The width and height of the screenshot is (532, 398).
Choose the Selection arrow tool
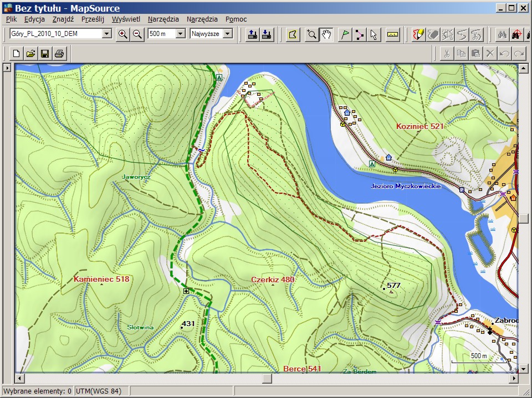[x=374, y=34]
